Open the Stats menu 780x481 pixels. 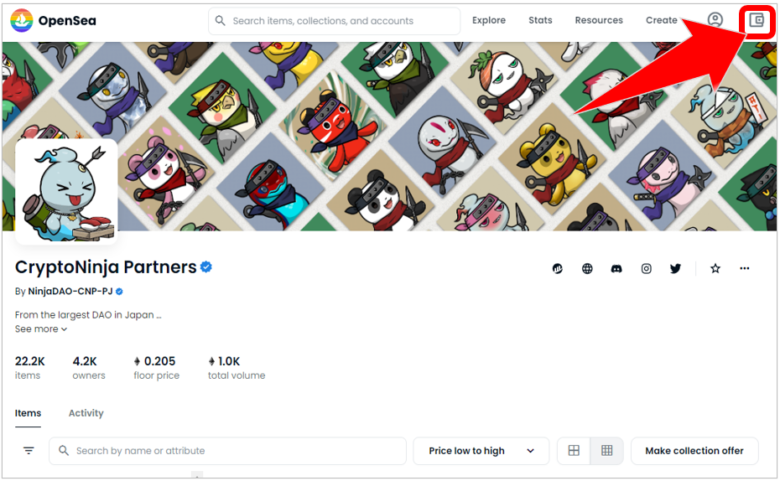point(540,20)
